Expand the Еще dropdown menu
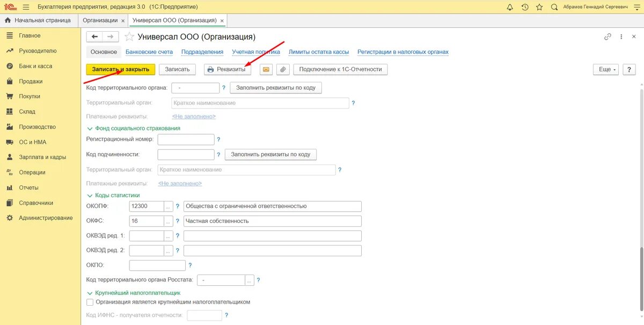 coord(605,69)
